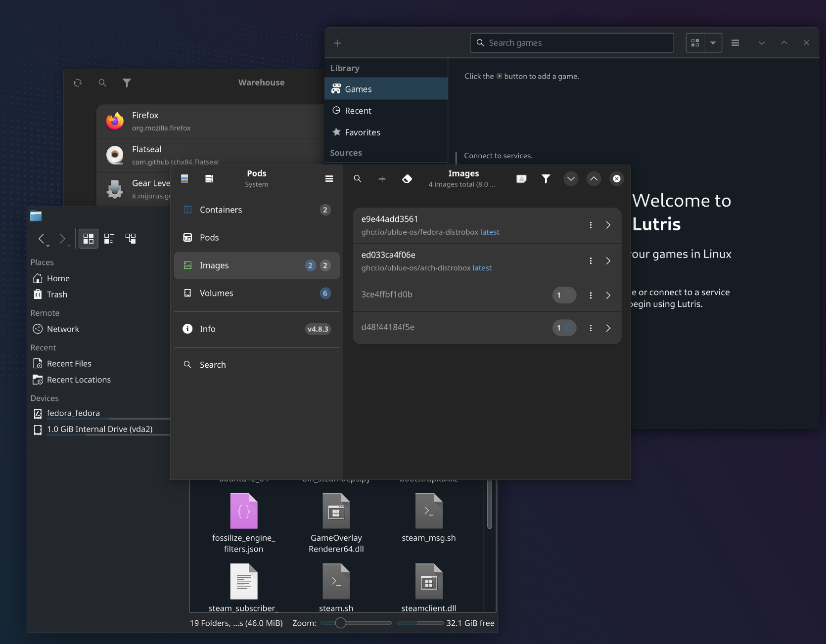Select the Firefox app row in Warehouse

(x=211, y=121)
